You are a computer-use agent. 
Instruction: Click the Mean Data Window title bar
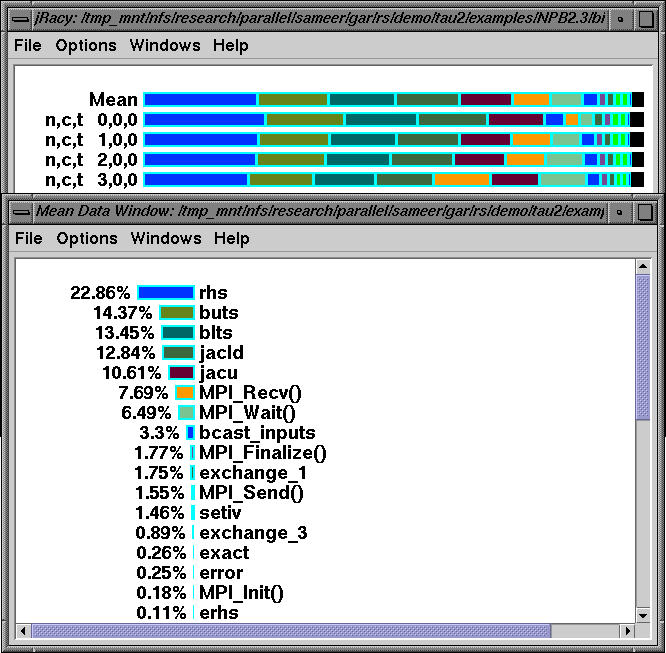(320, 212)
